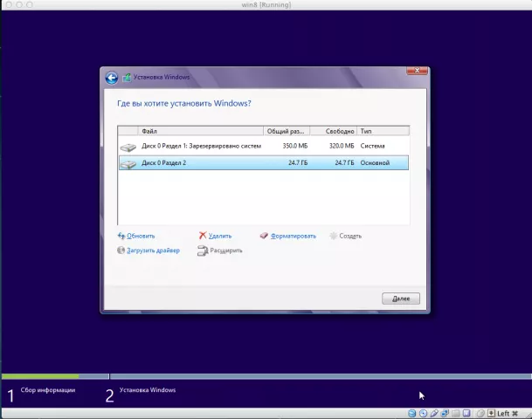Open Загрузить драйвер (Load driver)
This screenshot has height=419, width=532.
[153, 251]
